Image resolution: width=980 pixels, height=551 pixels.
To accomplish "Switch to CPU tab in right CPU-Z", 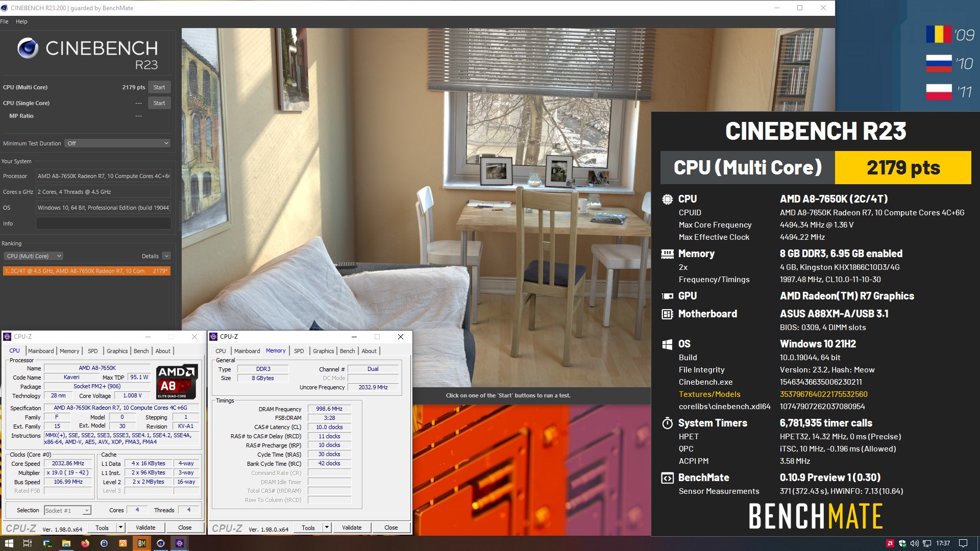I will [220, 351].
